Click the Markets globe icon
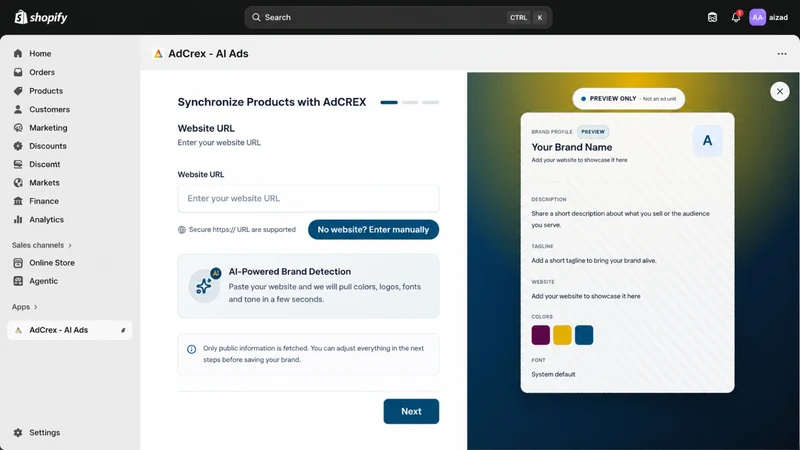800x450 pixels. pyautogui.click(x=18, y=183)
